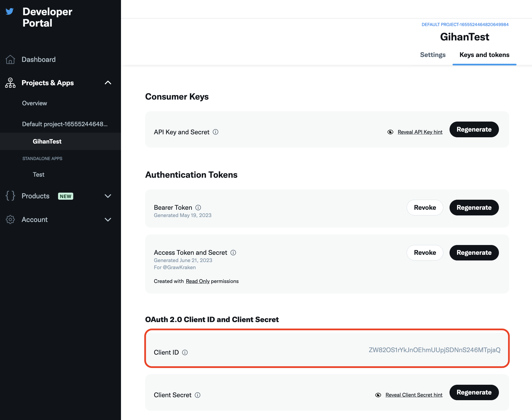This screenshot has width=532, height=420.
Task: Expand the Account section chevron
Action: pyautogui.click(x=108, y=219)
